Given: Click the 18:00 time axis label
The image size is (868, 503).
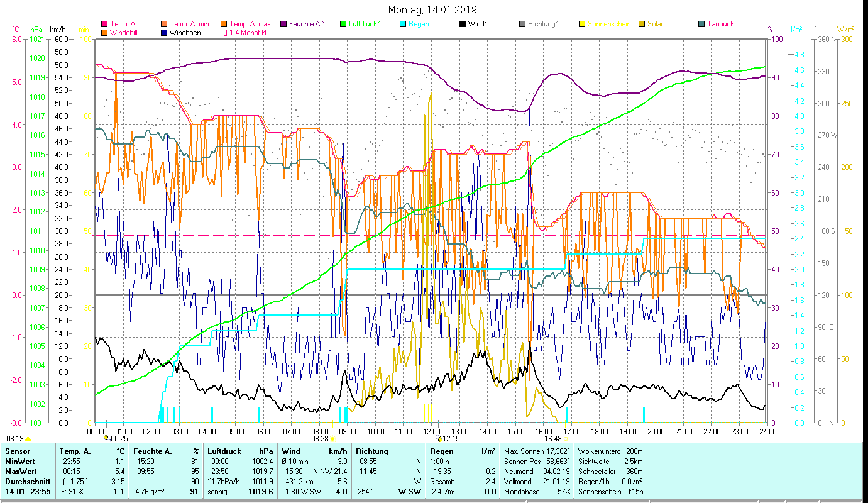Looking at the screenshot, I should point(600,432).
